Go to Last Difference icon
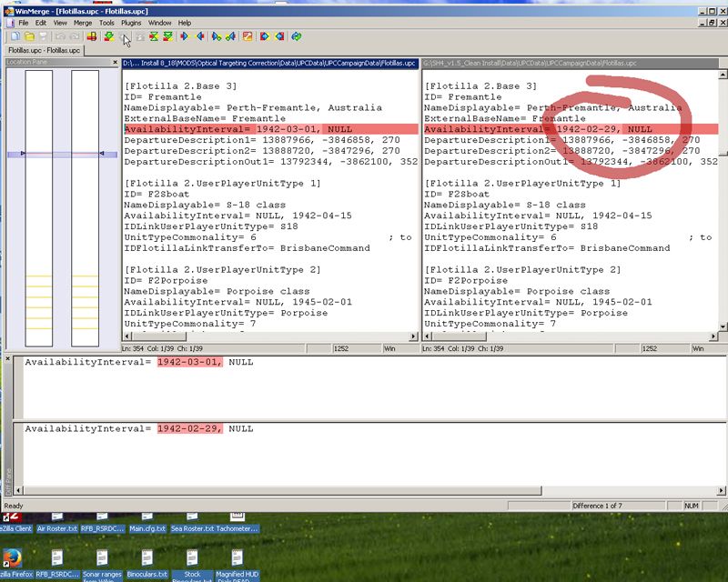 [x=168, y=36]
